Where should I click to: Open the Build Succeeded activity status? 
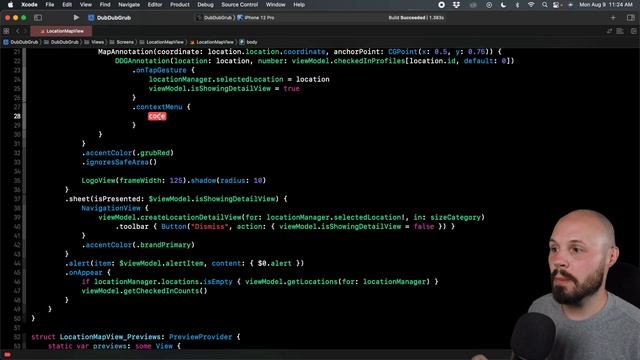[416, 18]
